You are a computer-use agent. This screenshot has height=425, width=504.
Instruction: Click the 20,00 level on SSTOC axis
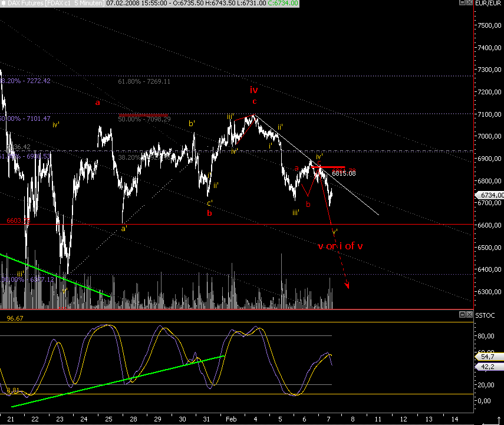[x=486, y=385]
